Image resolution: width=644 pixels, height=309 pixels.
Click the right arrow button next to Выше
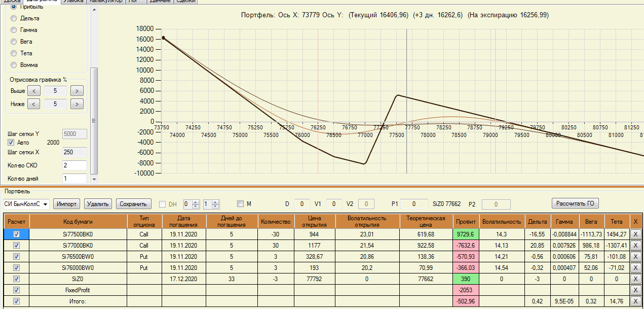point(77,91)
